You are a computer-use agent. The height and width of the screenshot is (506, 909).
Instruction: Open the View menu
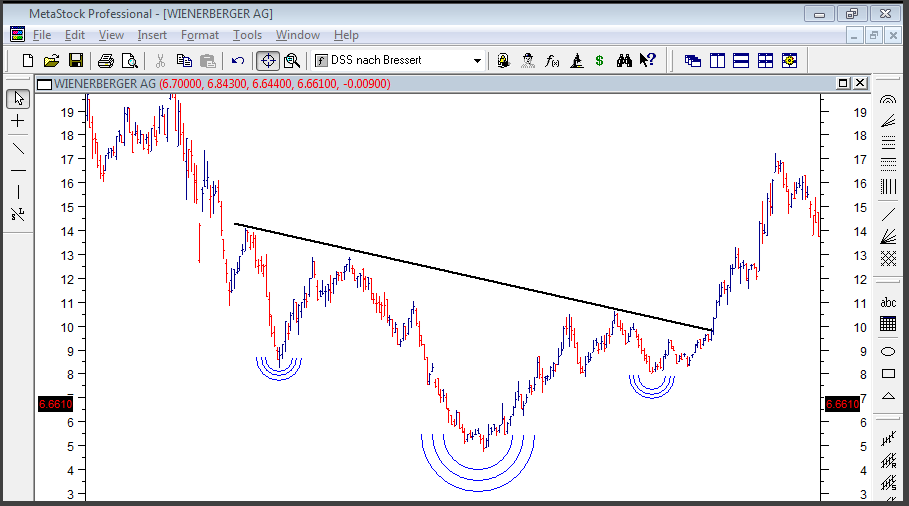coord(111,35)
